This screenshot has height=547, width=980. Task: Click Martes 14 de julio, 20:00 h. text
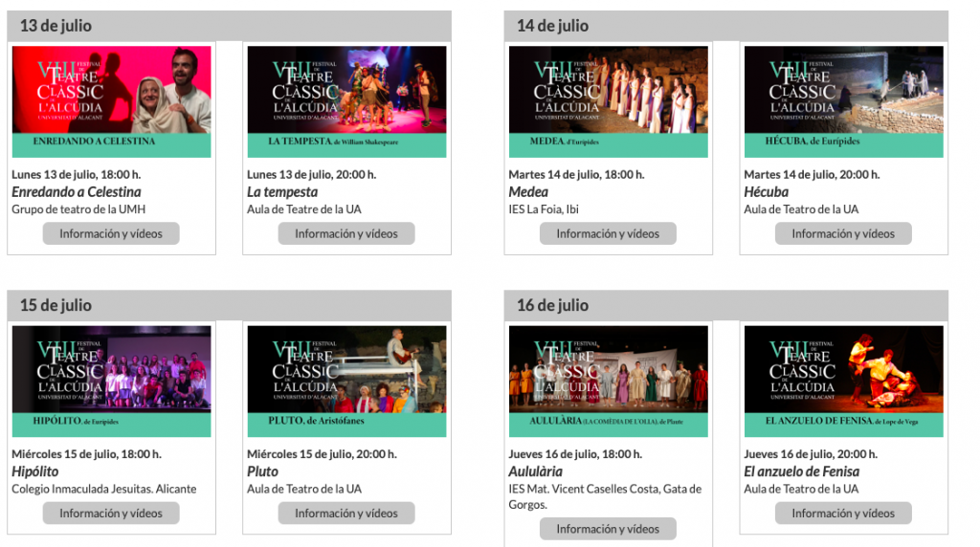tap(812, 174)
